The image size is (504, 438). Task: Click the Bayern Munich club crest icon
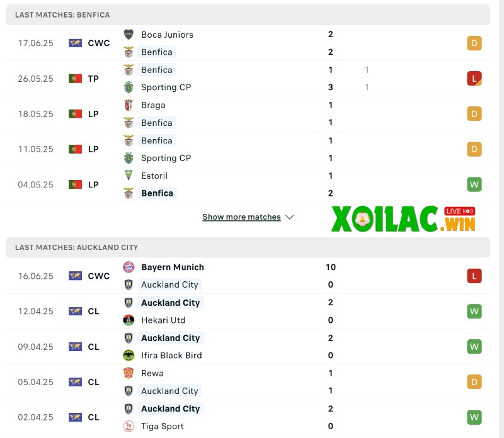pos(129,267)
